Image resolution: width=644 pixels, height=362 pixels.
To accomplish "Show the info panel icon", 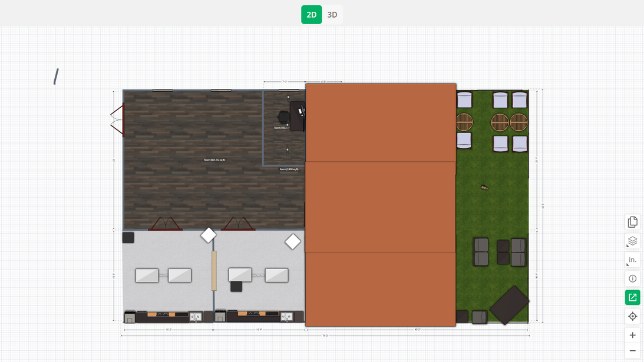I will point(632,278).
